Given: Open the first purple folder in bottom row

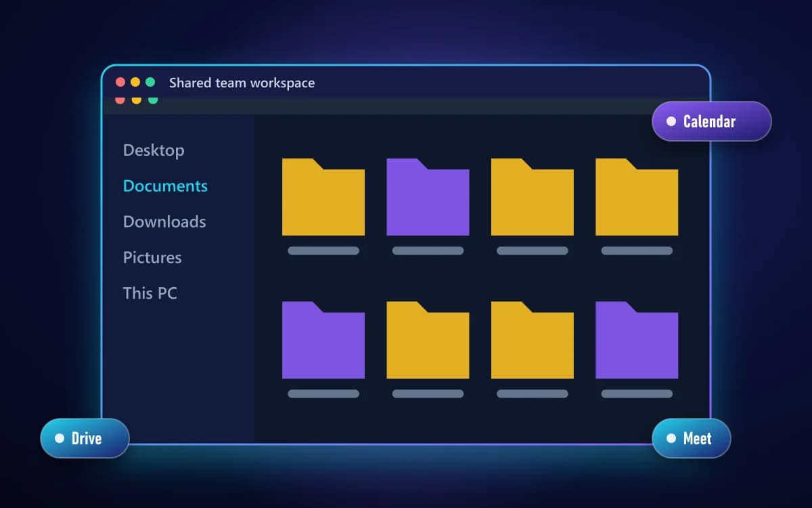Looking at the screenshot, I should pos(323,340).
